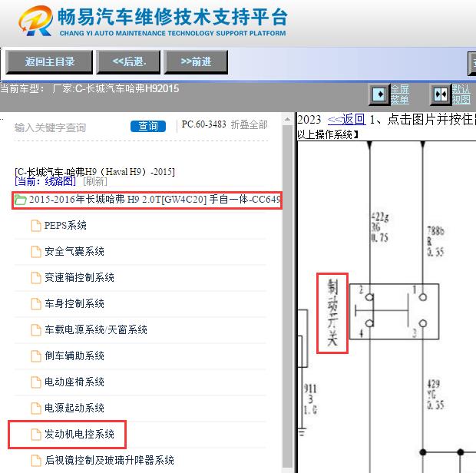Viewport: 476px width, 473px height.
Task: Click the 全屏菜单 icon
Action: [379, 94]
